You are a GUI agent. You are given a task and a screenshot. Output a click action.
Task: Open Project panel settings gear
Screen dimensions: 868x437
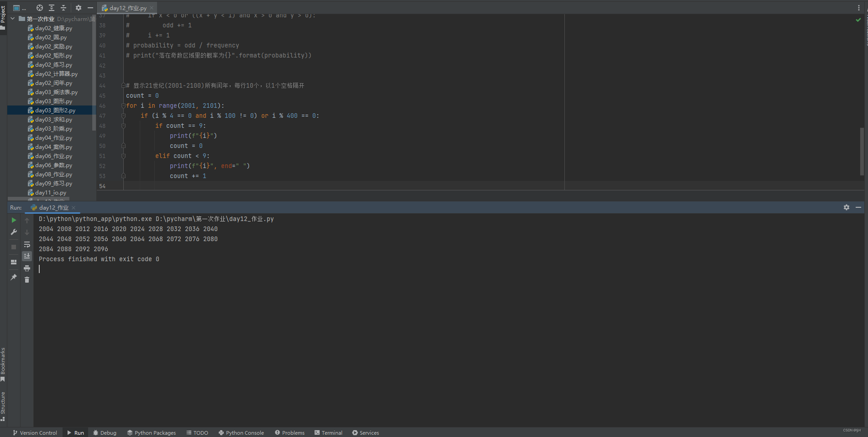79,8
